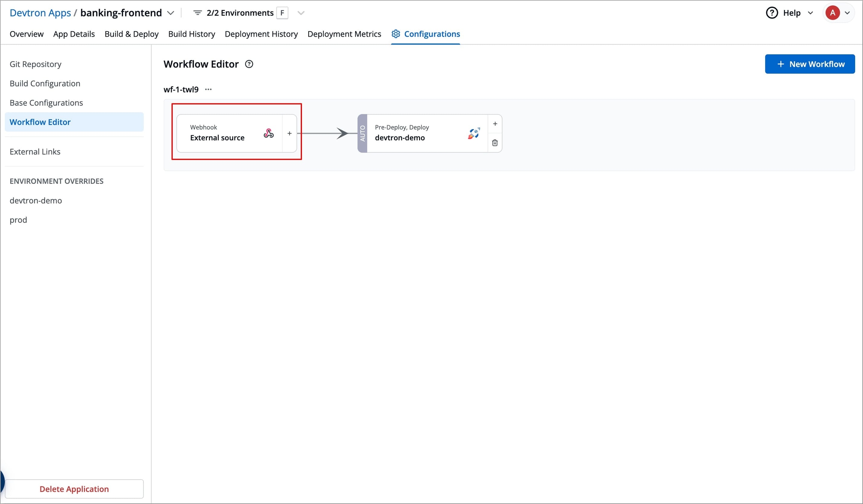Viewport: 863px width, 504px height.
Task: Expand the 2/2 Environments dropdown chevron
Action: [301, 13]
